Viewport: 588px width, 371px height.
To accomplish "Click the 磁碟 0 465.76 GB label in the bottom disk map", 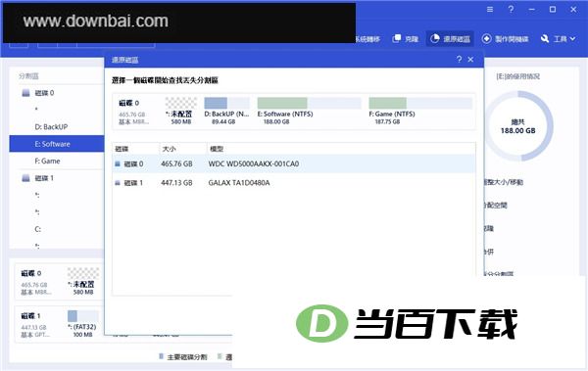I will [36, 282].
